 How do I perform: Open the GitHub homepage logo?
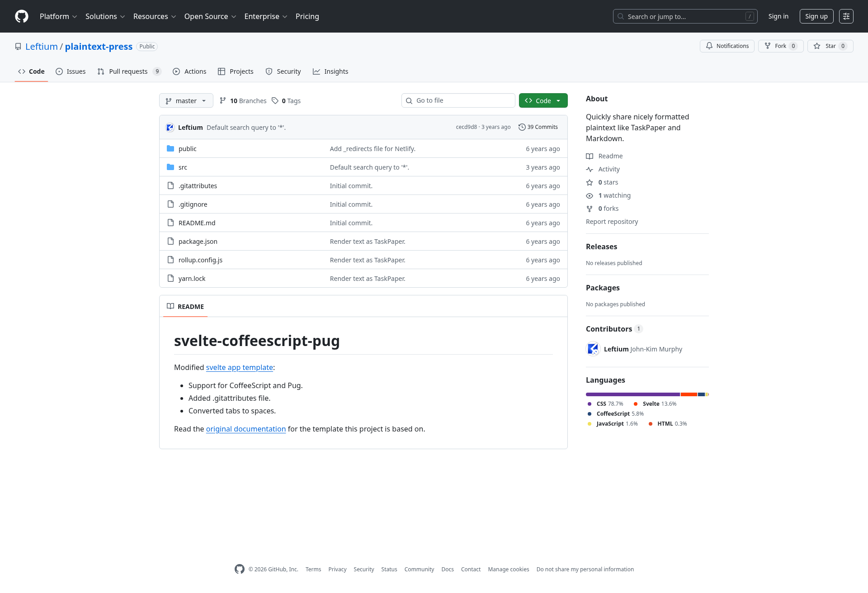tap(22, 16)
